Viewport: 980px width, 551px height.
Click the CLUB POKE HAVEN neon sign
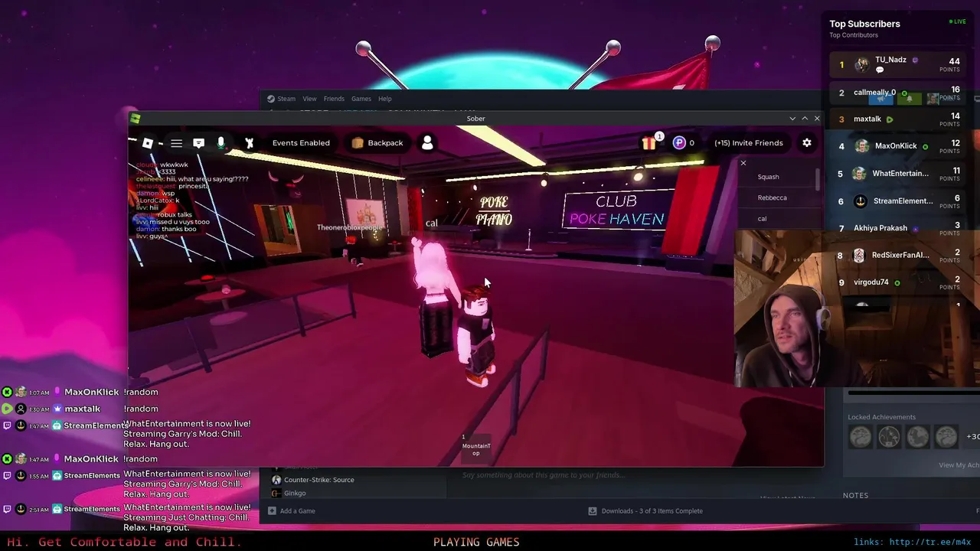tap(616, 210)
